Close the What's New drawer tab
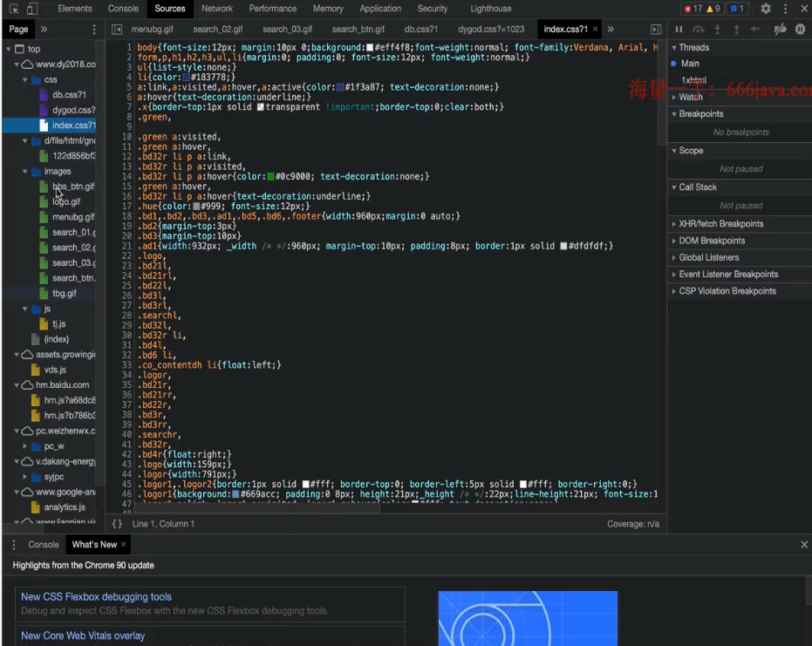The width and height of the screenshot is (812, 646). [123, 544]
